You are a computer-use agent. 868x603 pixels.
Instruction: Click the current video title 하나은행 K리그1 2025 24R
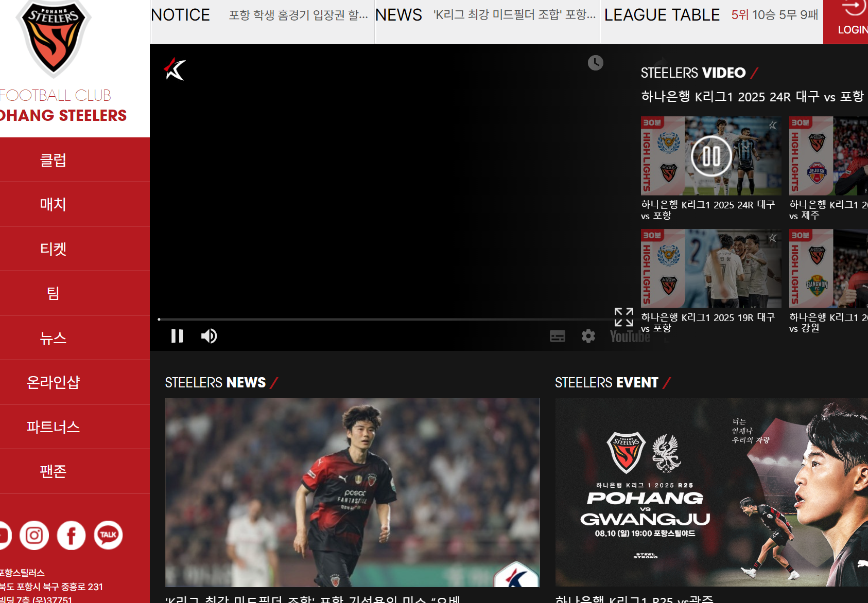[x=753, y=97]
